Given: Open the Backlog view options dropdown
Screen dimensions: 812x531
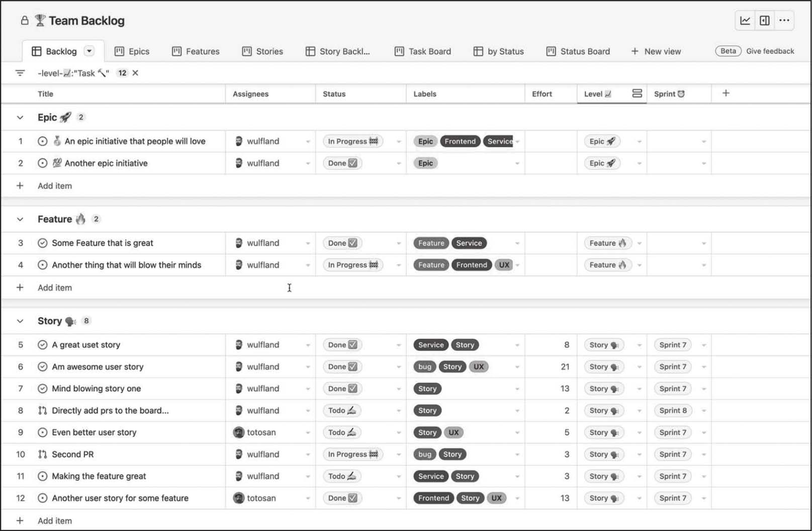Looking at the screenshot, I should [89, 51].
